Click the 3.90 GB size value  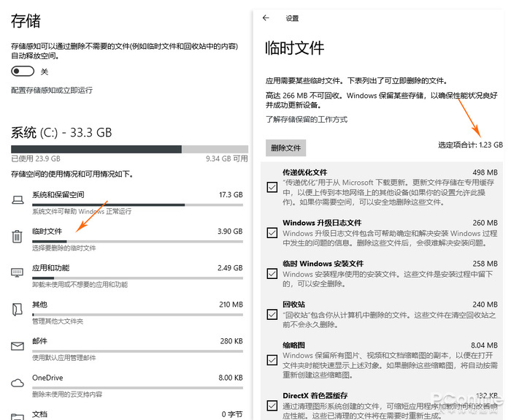click(x=230, y=232)
